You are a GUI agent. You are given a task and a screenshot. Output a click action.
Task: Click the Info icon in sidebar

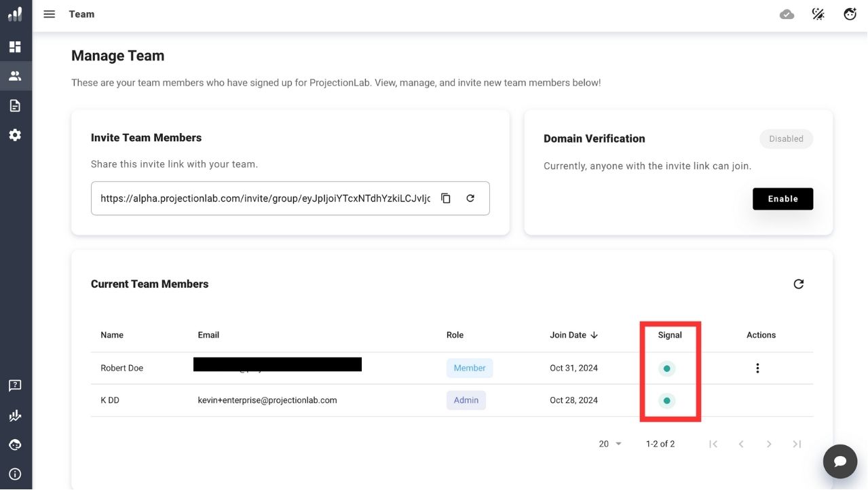click(15, 474)
